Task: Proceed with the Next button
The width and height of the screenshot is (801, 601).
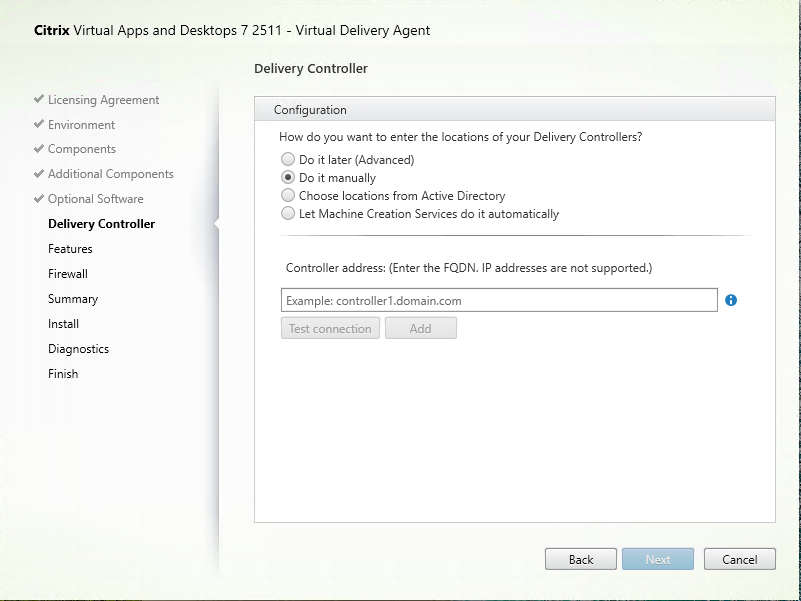Action: coord(658,559)
